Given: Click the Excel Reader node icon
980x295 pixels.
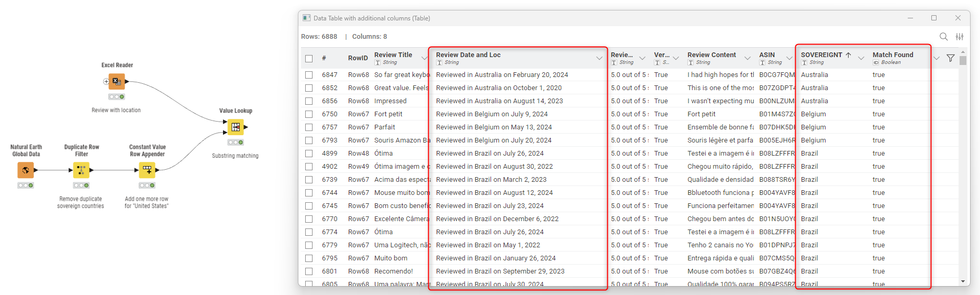Looking at the screenshot, I should pos(117,82).
